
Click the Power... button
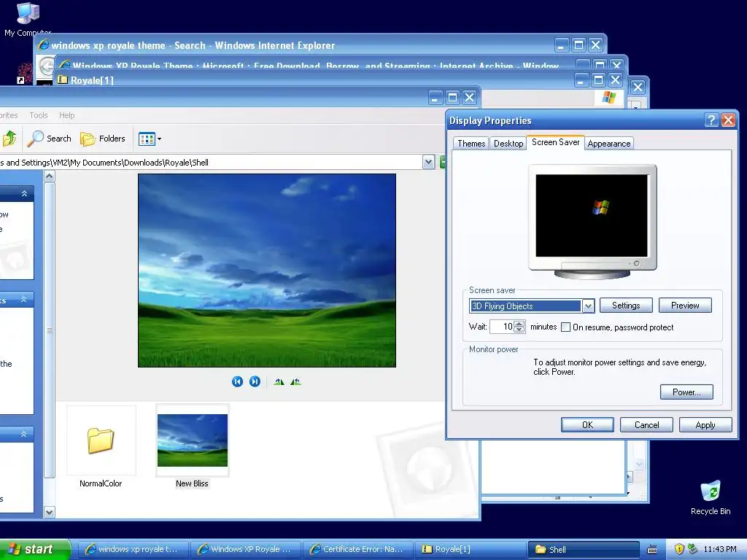point(686,392)
